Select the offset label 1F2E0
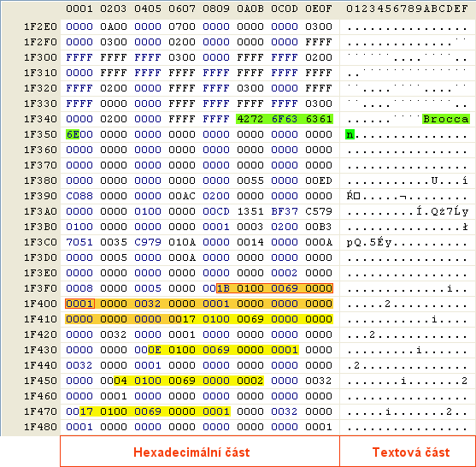Image resolution: width=476 pixels, height=467 pixels. (40, 27)
